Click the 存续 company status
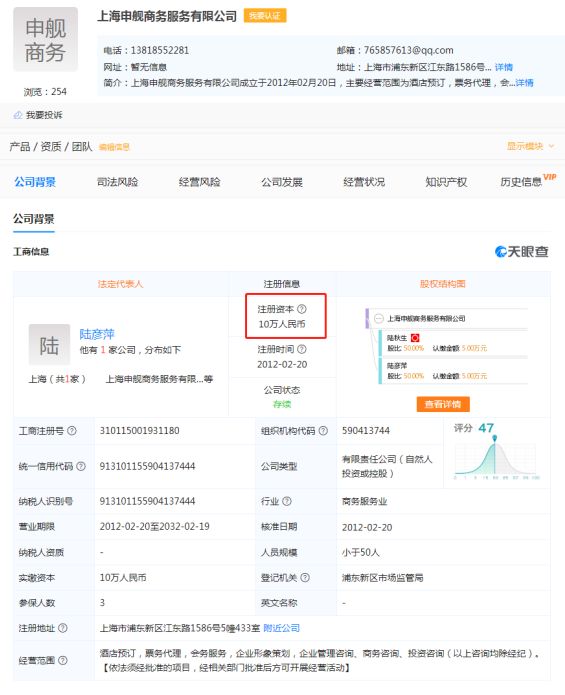565x695 pixels. click(282, 404)
